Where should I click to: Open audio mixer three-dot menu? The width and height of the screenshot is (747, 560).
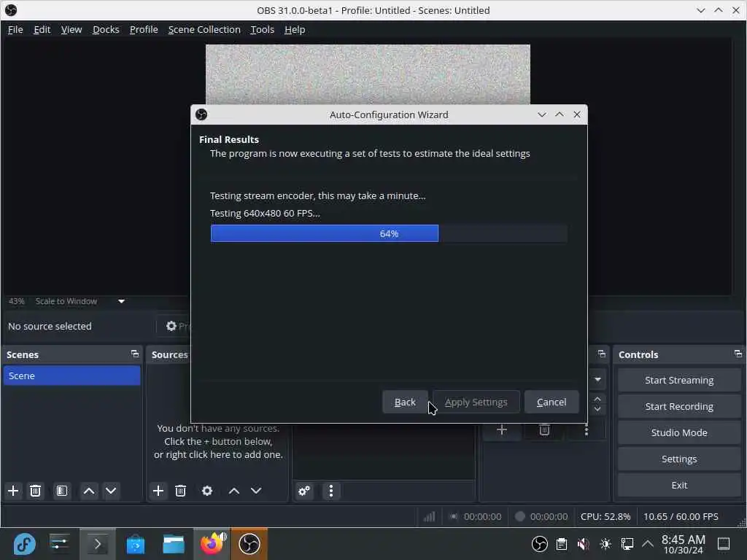click(331, 491)
